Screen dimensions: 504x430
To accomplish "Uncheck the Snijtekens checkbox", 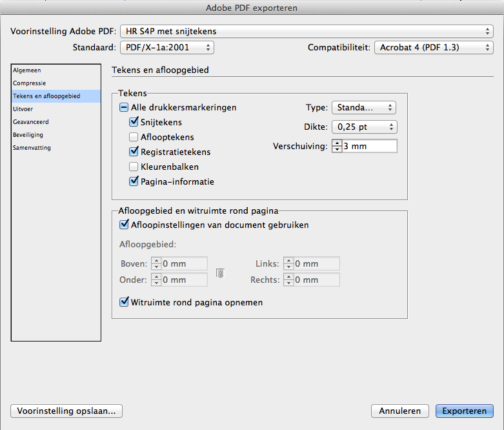I will point(134,122).
